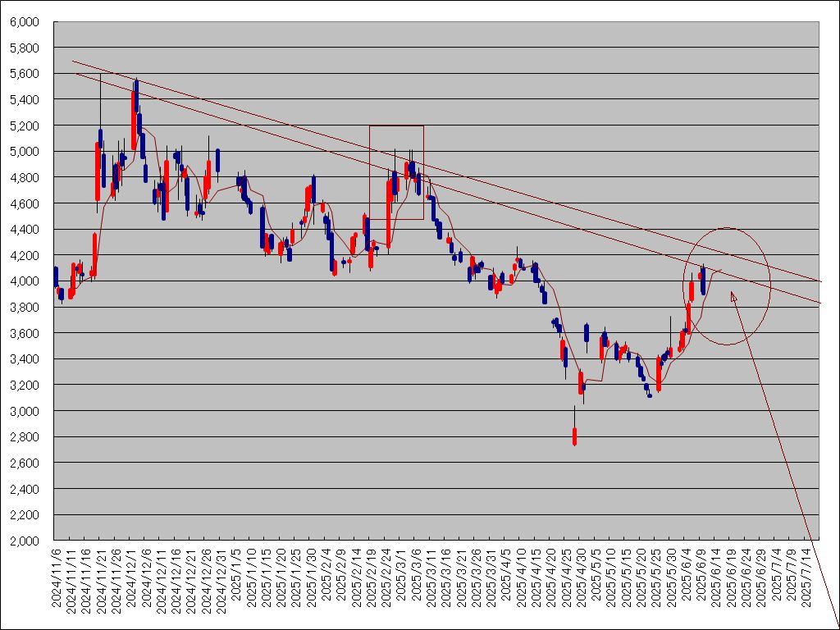Select the 4,200 y-axis value

pos(25,256)
